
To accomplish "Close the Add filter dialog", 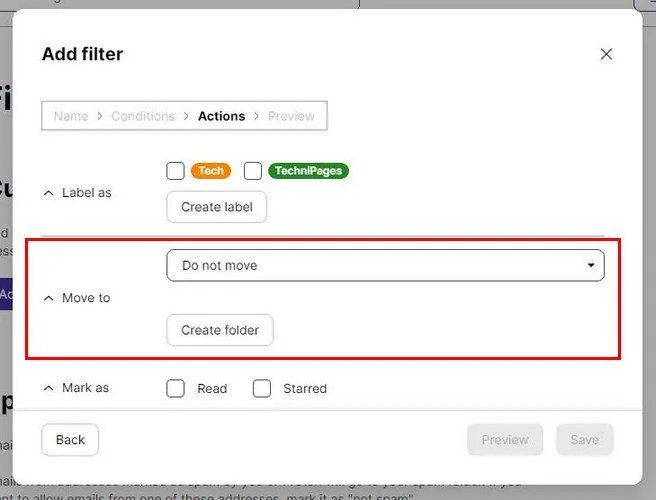I will pyautogui.click(x=606, y=54).
